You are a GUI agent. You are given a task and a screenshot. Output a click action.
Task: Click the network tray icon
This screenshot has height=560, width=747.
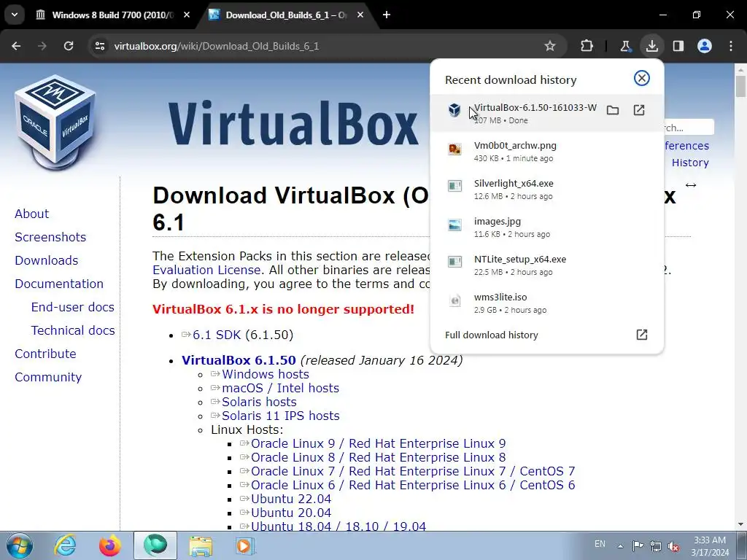tap(656, 546)
